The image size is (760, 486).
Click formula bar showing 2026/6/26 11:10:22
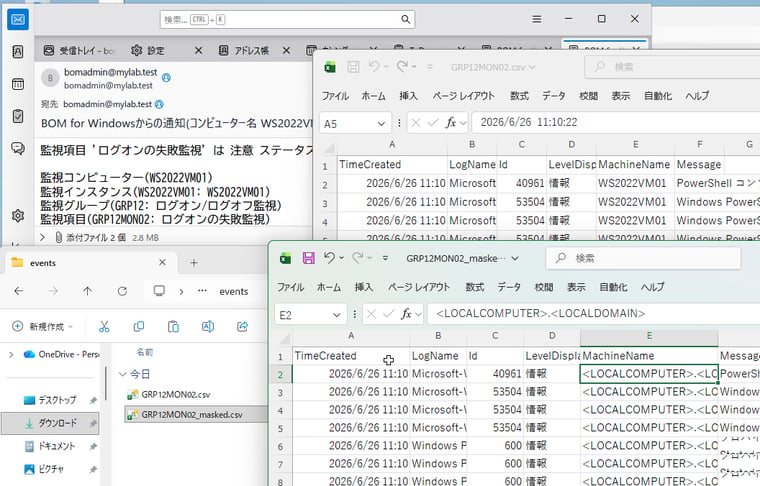[616, 123]
